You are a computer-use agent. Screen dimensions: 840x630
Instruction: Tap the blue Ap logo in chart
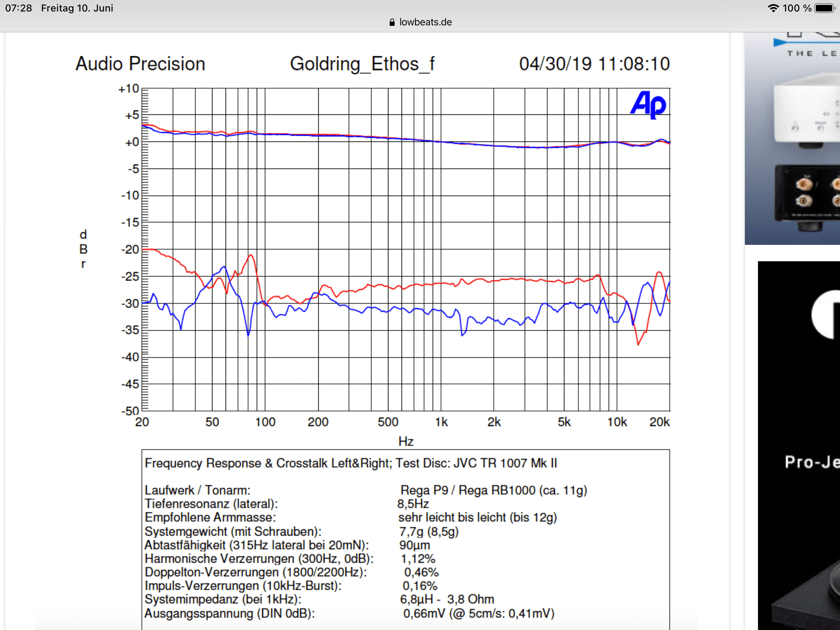[x=648, y=105]
